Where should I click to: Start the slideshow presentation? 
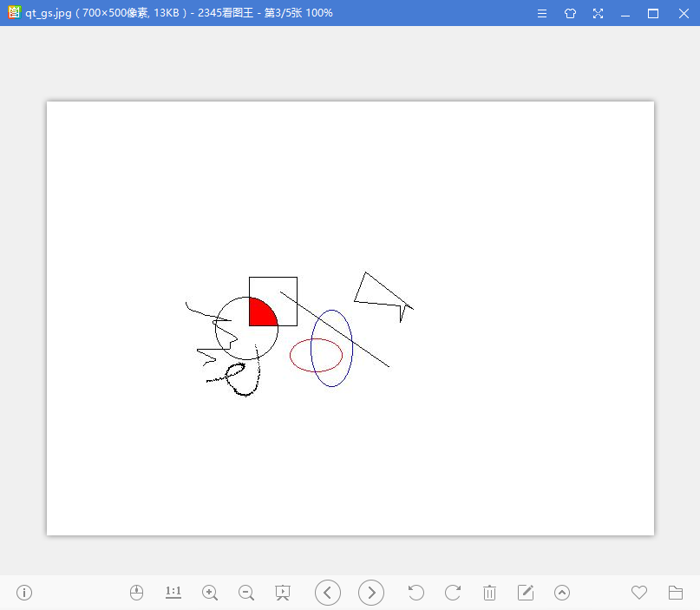point(283,593)
